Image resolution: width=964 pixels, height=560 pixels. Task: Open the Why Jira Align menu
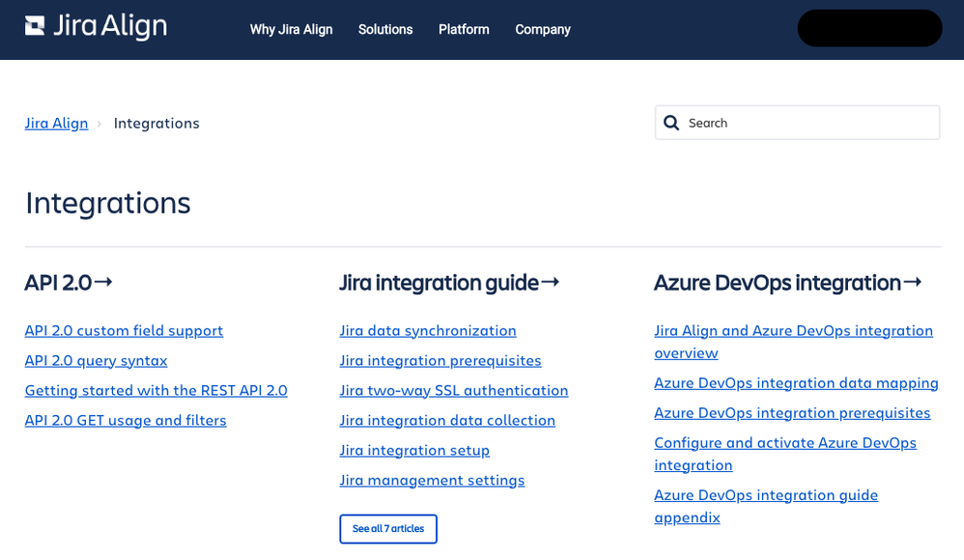coord(291,30)
